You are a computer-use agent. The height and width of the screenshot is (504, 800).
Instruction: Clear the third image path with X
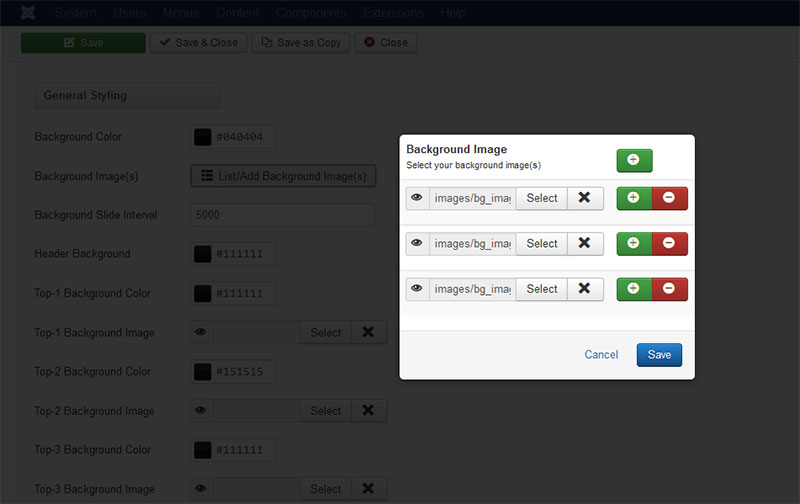click(585, 289)
